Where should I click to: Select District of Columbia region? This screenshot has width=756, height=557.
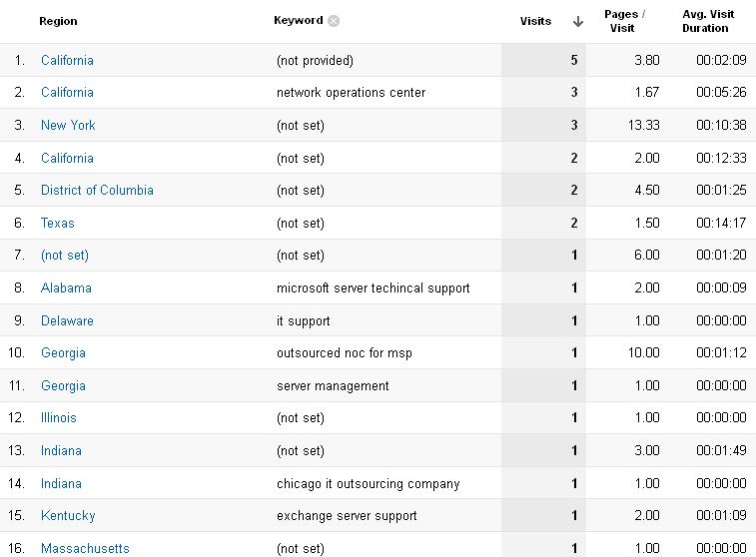[x=97, y=190]
